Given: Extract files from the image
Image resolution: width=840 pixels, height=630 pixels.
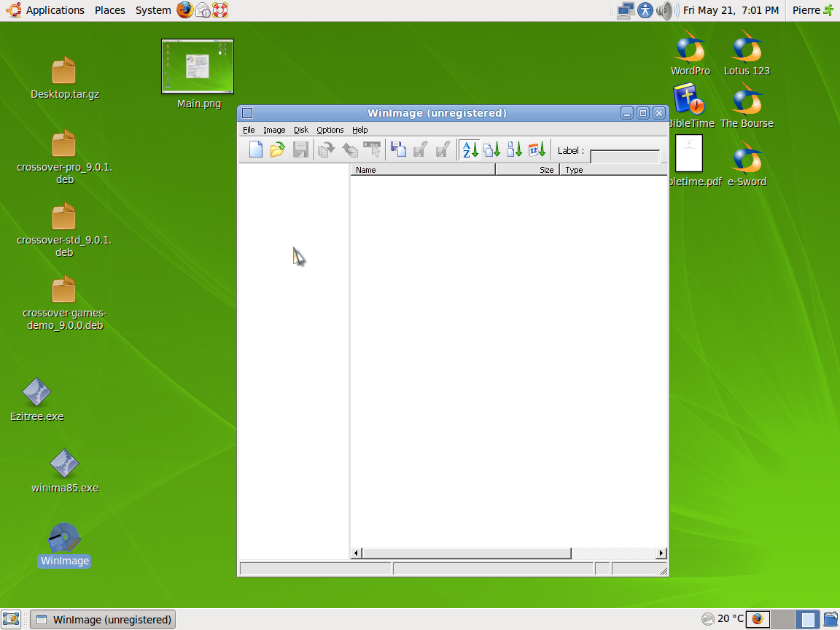Looking at the screenshot, I should pyautogui.click(x=326, y=149).
